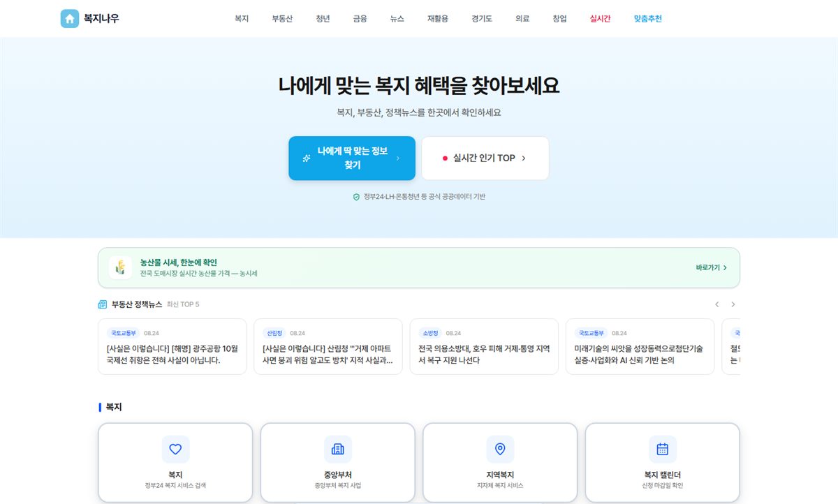Click the chevron on the 나에게 딱 맞는 정보 찾기 button
This screenshot has height=504, width=838.
click(398, 158)
